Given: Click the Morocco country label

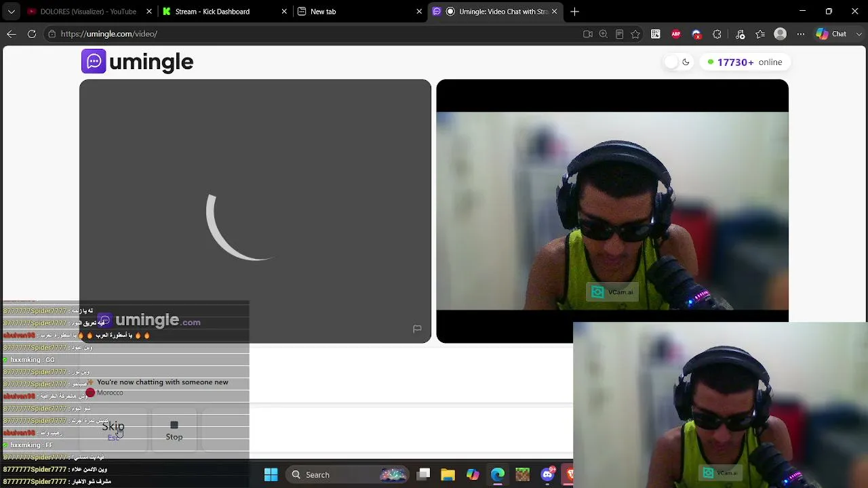Looking at the screenshot, I should pyautogui.click(x=110, y=393).
